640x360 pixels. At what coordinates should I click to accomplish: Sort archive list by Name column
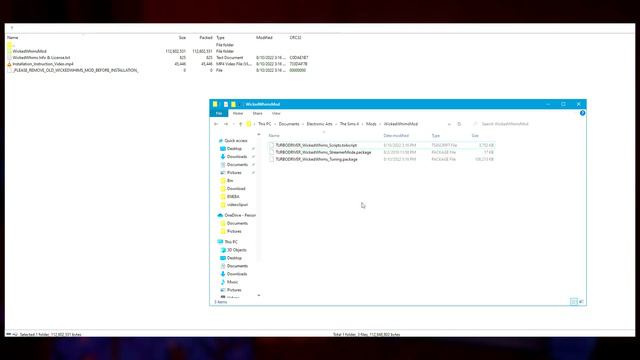point(13,38)
